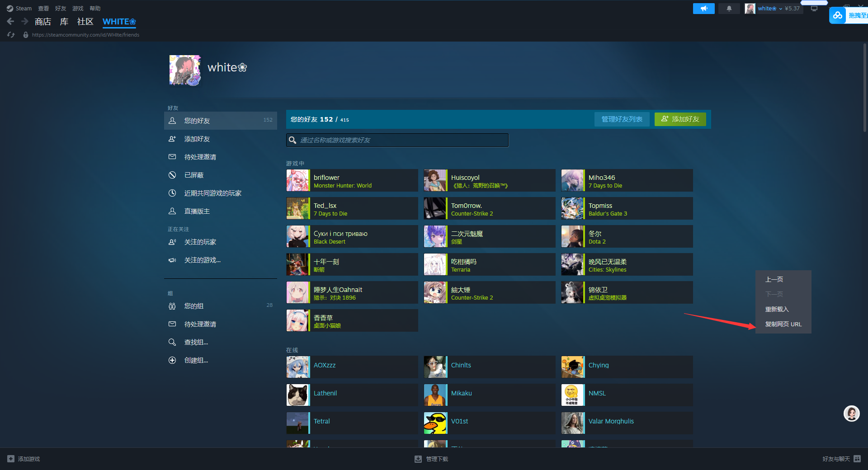Open friend Ted_lsx's card
868x470 pixels.
[352, 208]
